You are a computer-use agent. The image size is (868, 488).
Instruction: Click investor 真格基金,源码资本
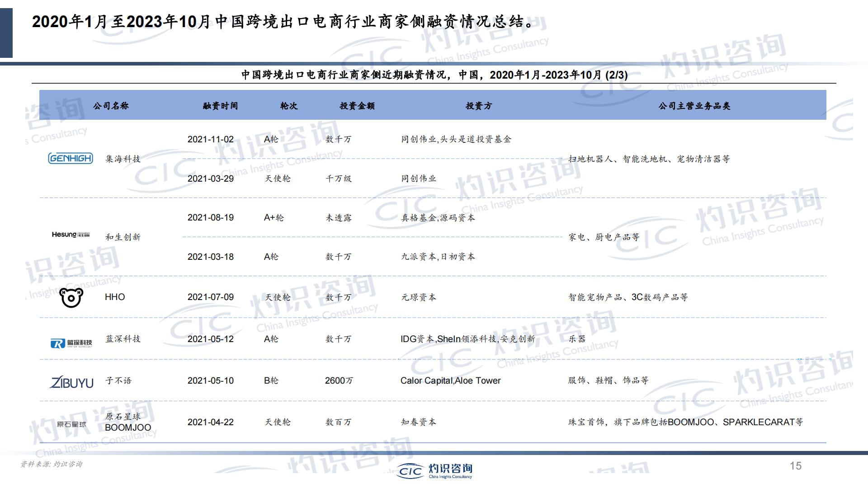pos(438,217)
